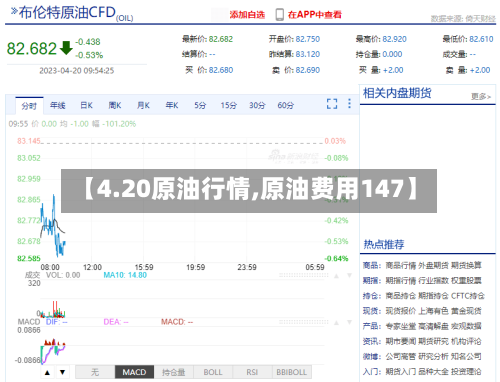Click the 在APP中查看 link
500x382 pixels.
click(x=315, y=15)
